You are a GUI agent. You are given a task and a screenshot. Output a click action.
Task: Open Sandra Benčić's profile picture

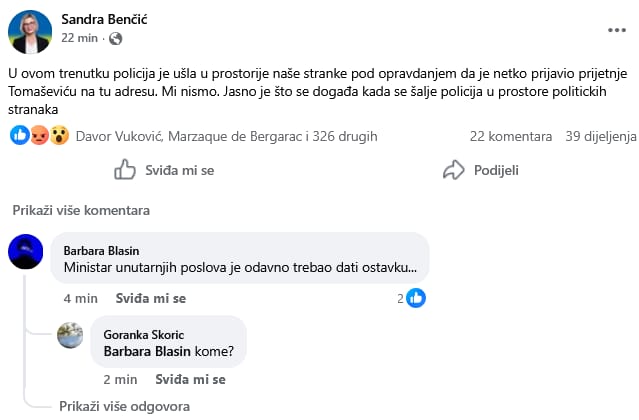(x=31, y=31)
